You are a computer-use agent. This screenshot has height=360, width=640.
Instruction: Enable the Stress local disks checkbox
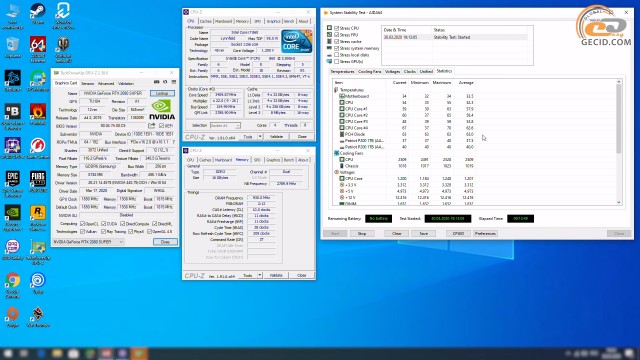click(x=337, y=55)
